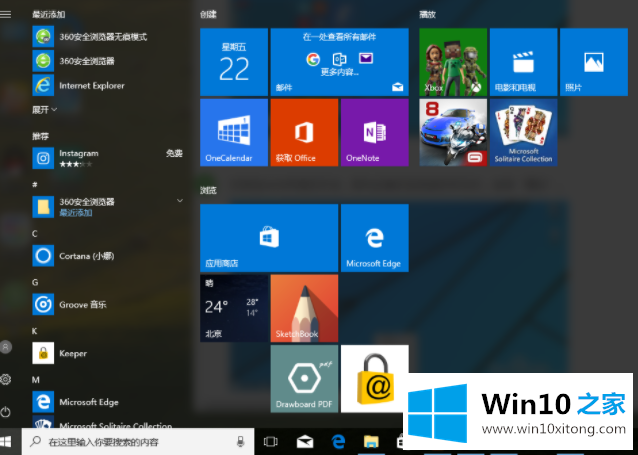Open the Keeper padlock tile

(x=375, y=378)
